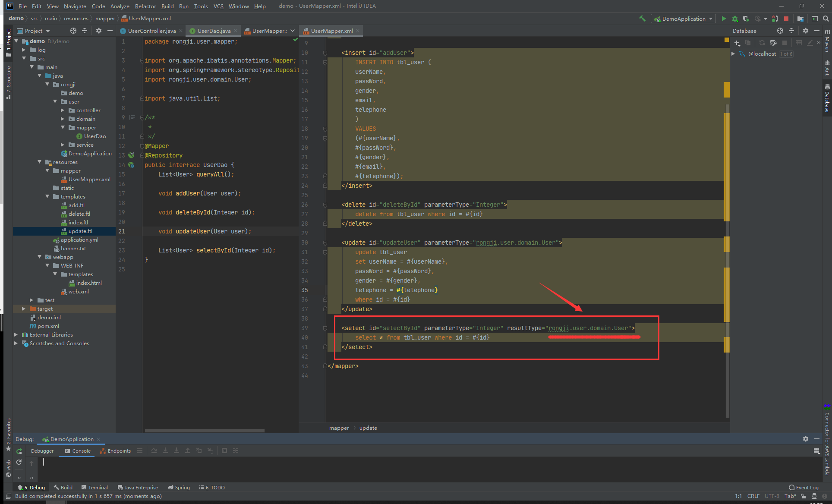Add a new data source with the plus icon
832x504 pixels.
737,43
